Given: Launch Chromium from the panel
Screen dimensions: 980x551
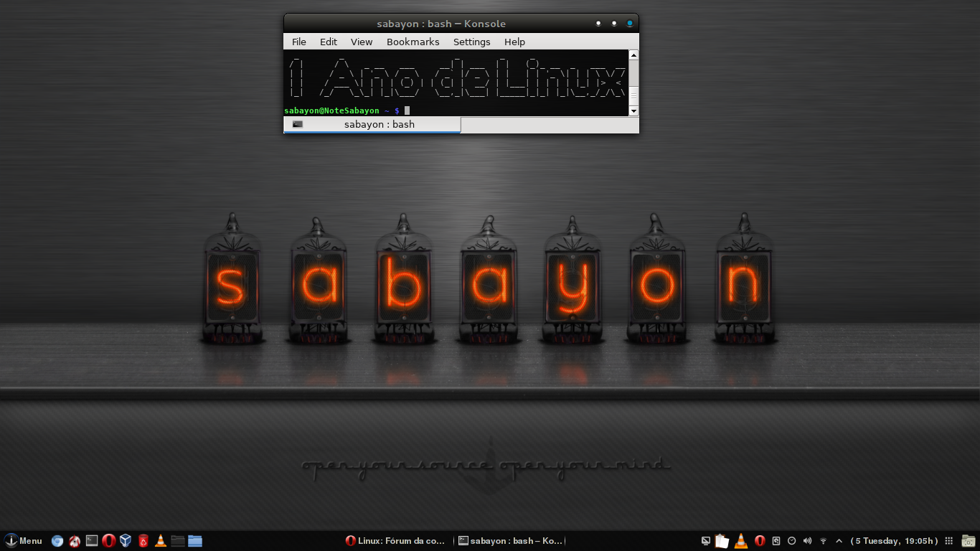Looking at the screenshot, I should click(57, 541).
